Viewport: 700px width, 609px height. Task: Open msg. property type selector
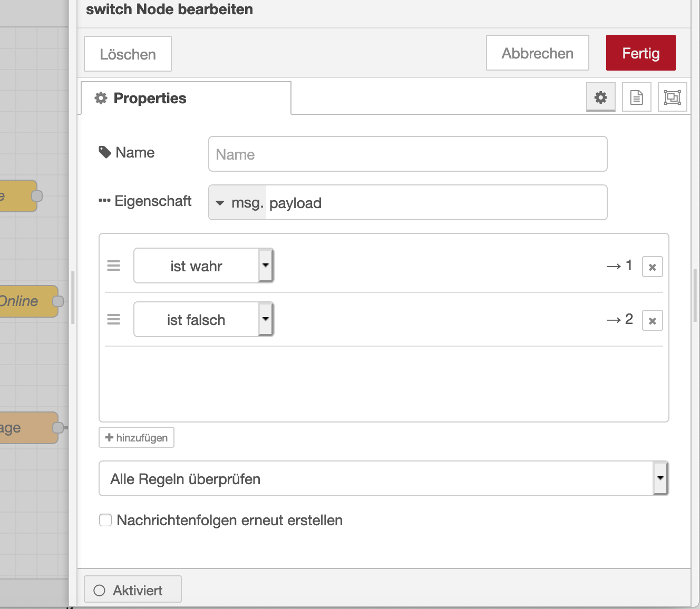click(x=238, y=203)
